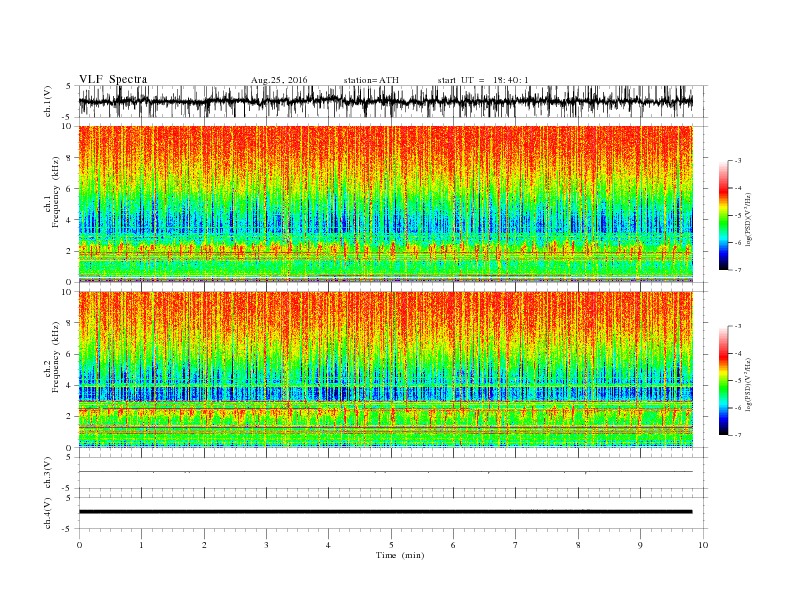
Task: Click the ch.2 frequency tick "6"
Action: 70,354
